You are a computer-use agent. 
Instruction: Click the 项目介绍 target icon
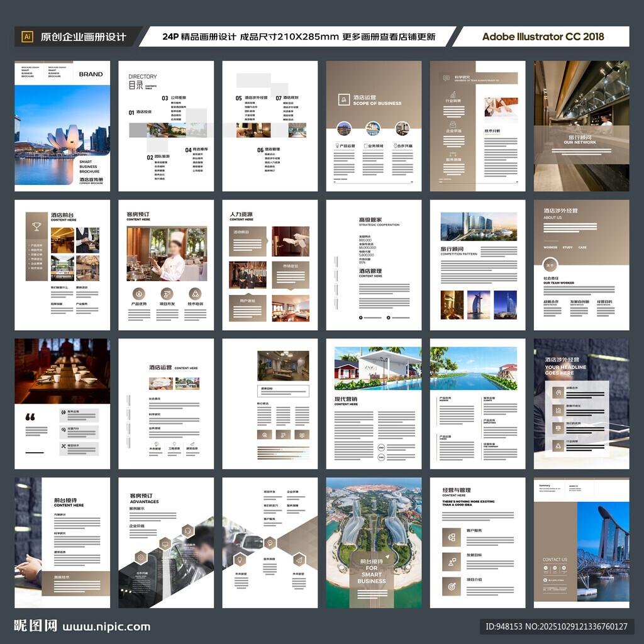[x=452, y=587]
